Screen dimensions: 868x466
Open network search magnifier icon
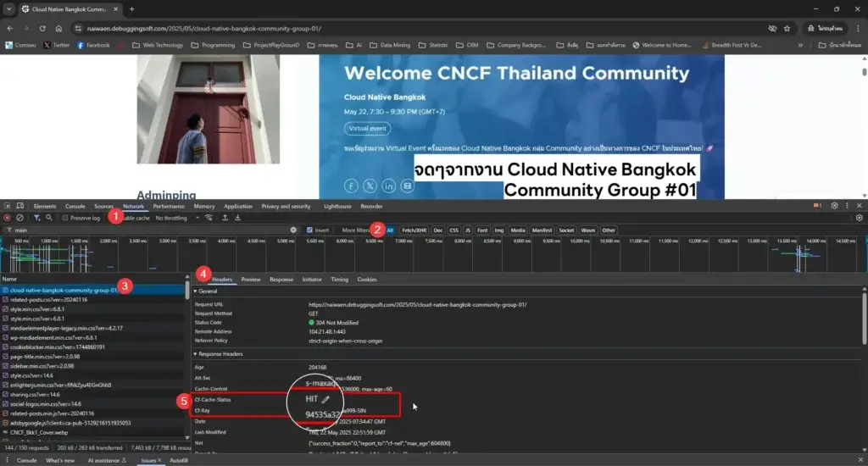(48, 218)
